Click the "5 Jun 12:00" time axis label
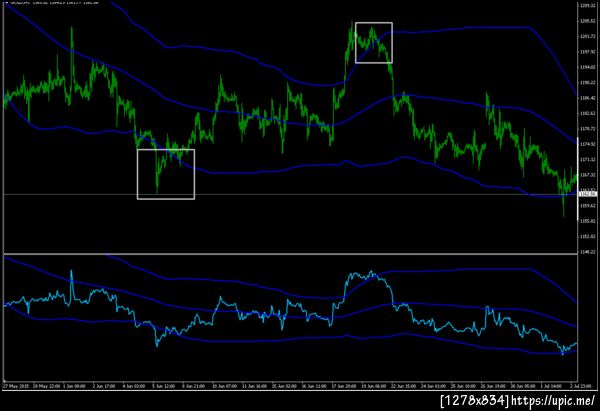600x411 pixels. [x=163, y=387]
